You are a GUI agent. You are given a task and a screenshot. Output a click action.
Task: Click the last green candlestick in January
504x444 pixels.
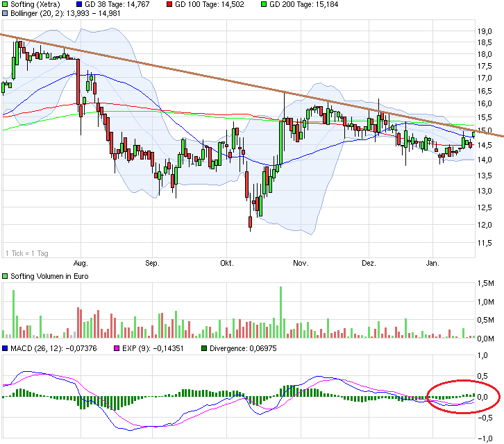click(x=473, y=135)
